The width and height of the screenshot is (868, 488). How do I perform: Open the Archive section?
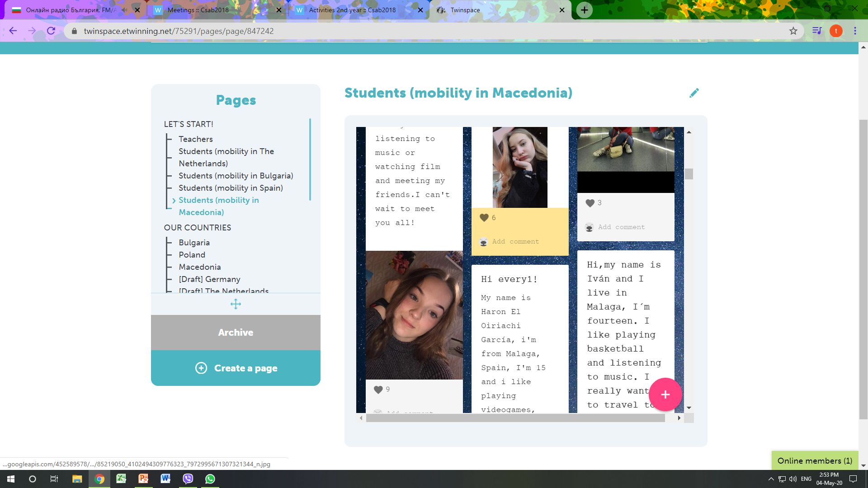pyautogui.click(x=236, y=333)
